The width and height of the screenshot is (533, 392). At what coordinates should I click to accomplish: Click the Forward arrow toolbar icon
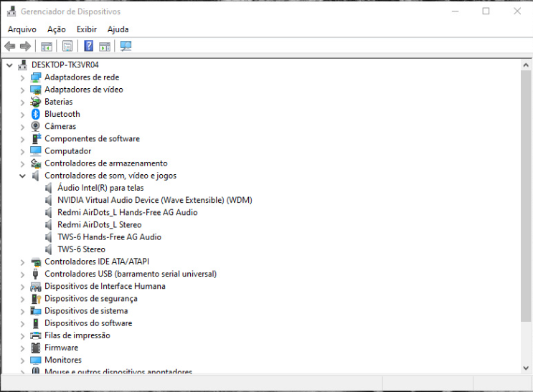26,46
